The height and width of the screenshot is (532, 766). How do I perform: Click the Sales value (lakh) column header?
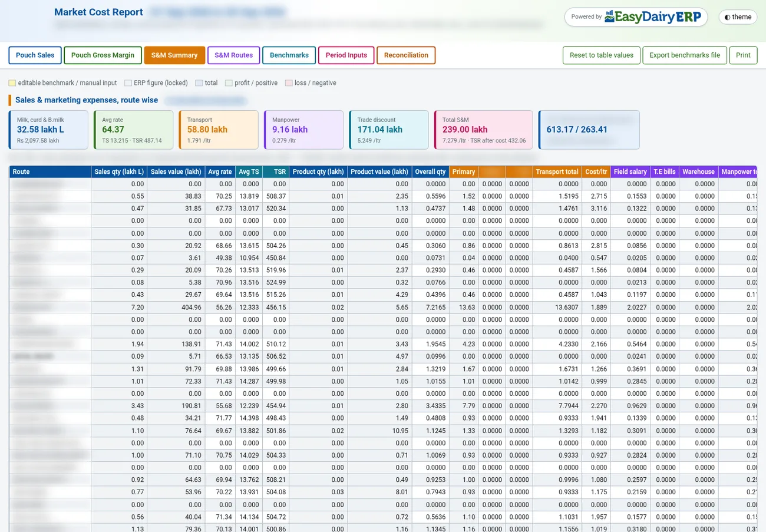click(176, 172)
